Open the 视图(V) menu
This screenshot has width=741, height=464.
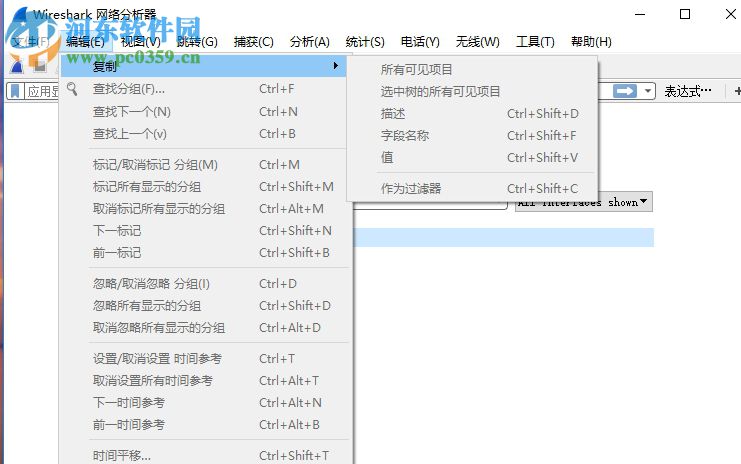click(140, 42)
